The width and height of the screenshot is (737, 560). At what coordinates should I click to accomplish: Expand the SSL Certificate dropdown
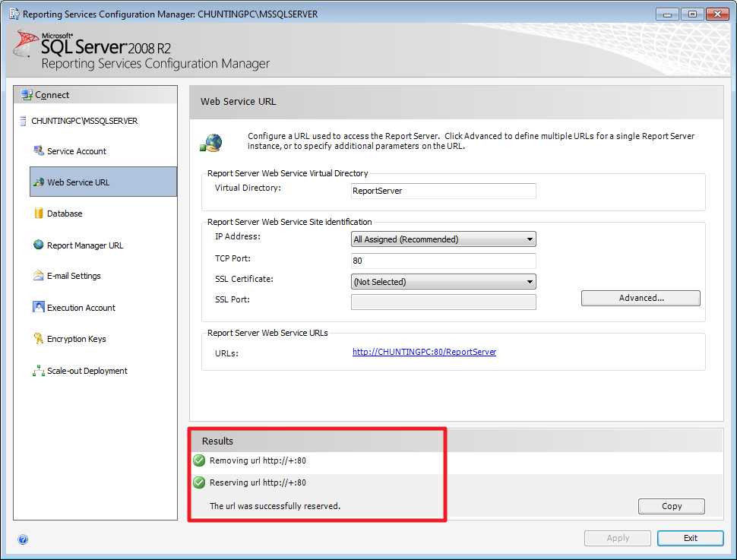tap(443, 282)
